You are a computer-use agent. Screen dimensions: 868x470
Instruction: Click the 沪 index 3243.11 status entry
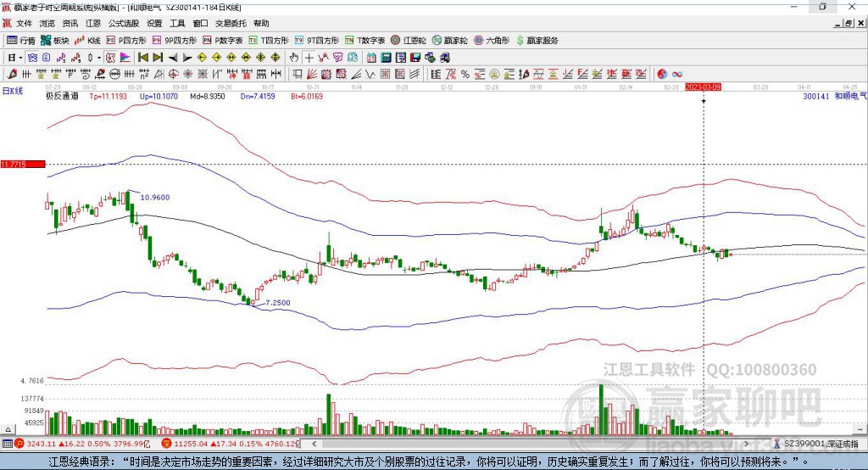[82, 444]
